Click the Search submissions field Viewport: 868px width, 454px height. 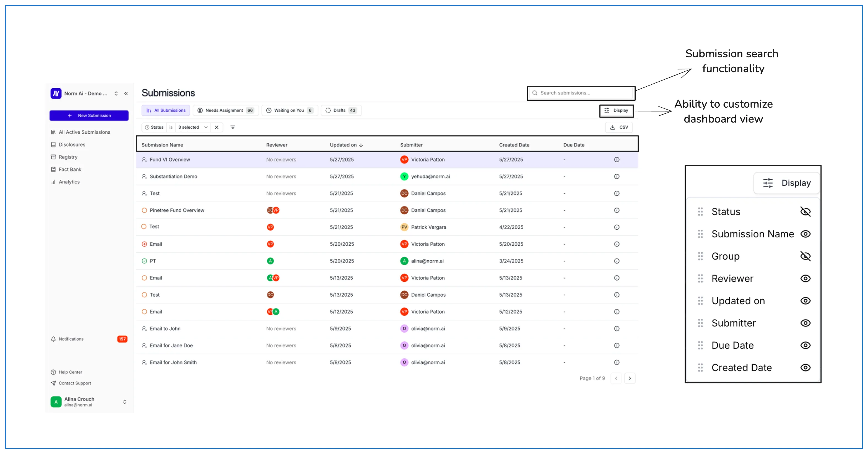tap(581, 93)
